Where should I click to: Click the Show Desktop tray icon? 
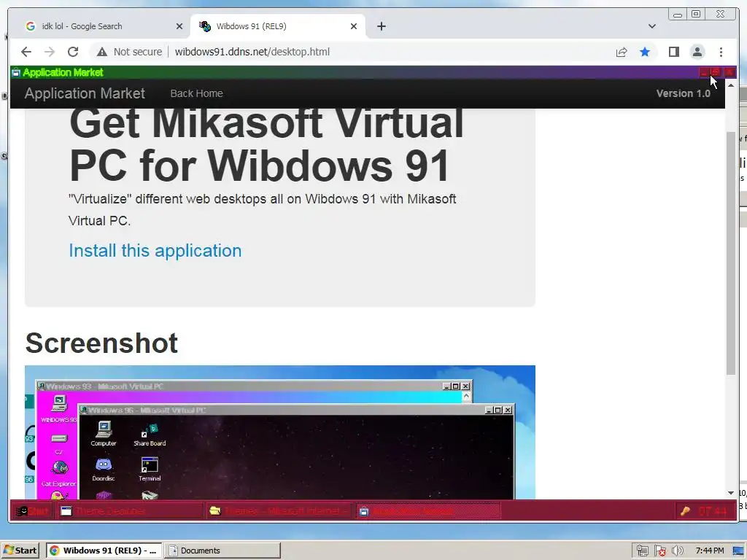pos(739,551)
